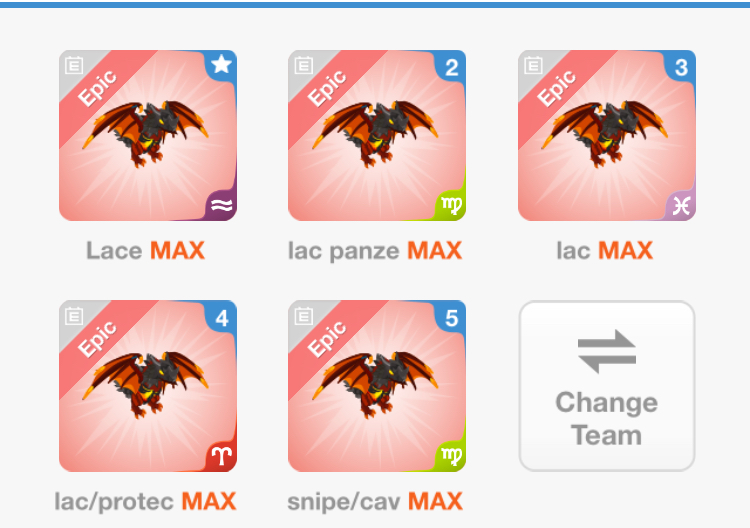Select the Lace dragon thumbnail
This screenshot has height=528, width=750.
tap(148, 135)
